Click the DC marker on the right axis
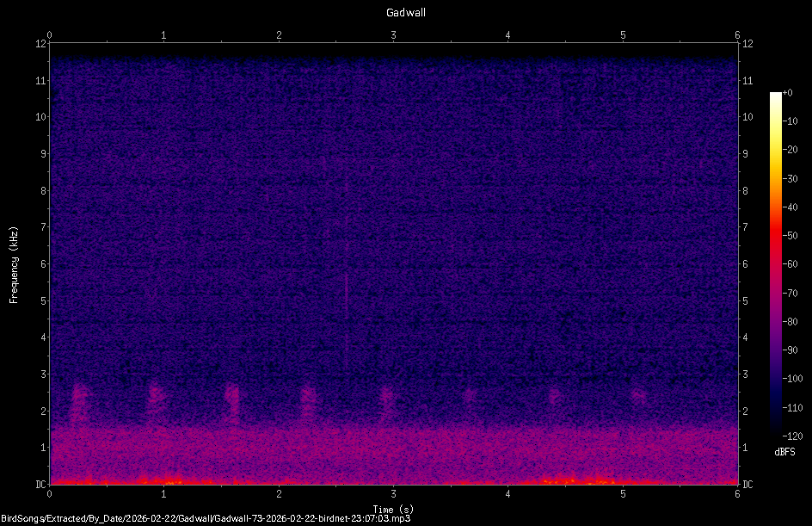812x526 pixels. 747,482
